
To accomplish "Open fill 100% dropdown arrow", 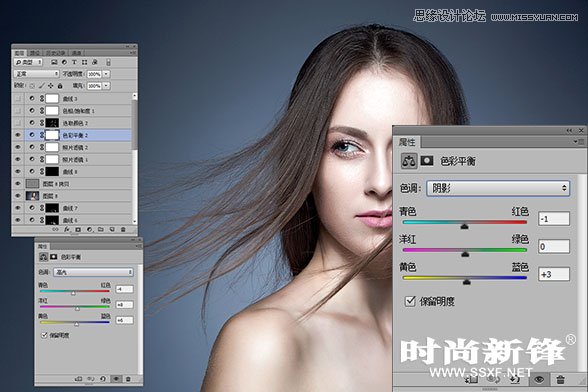I will click(106, 86).
